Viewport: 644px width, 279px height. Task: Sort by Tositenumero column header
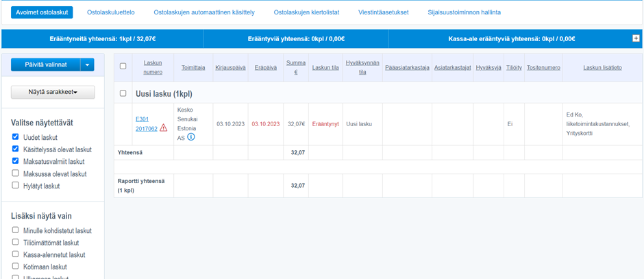[x=543, y=67]
